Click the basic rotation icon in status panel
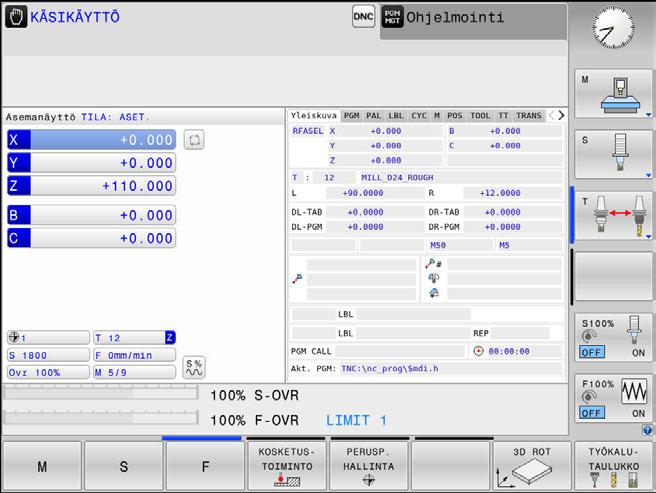 click(433, 278)
